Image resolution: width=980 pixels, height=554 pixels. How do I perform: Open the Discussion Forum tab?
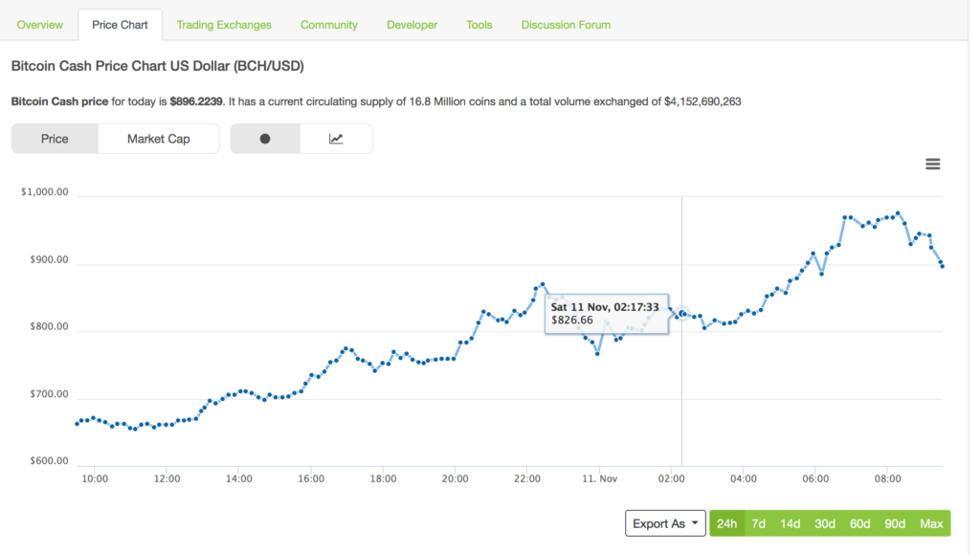click(566, 24)
